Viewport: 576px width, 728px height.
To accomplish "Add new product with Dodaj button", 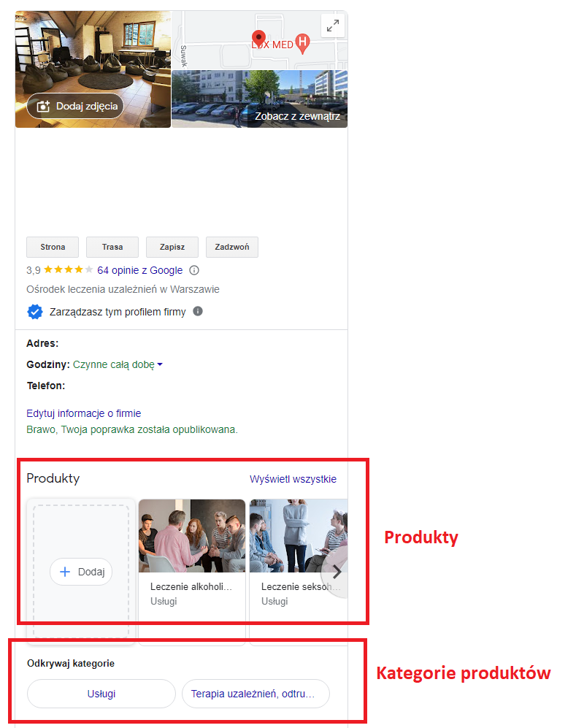I will coord(81,572).
